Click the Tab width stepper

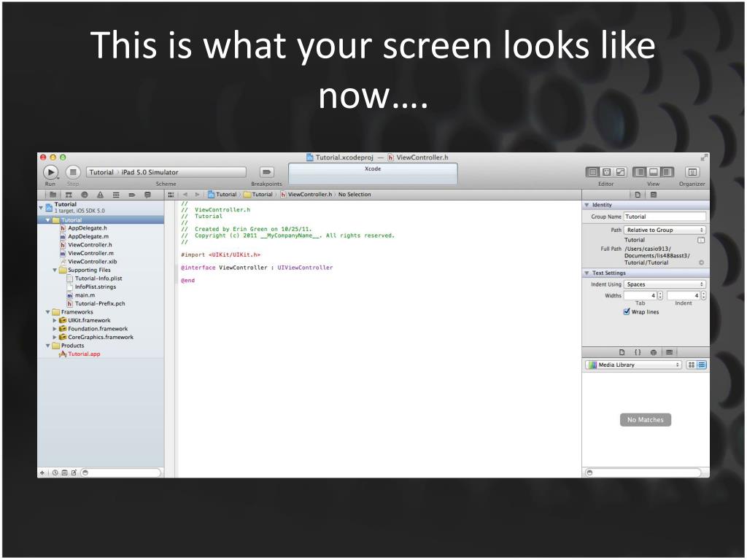click(660, 296)
